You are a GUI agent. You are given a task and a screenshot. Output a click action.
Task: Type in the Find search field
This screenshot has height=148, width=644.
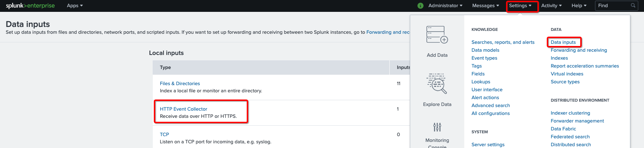point(612,6)
